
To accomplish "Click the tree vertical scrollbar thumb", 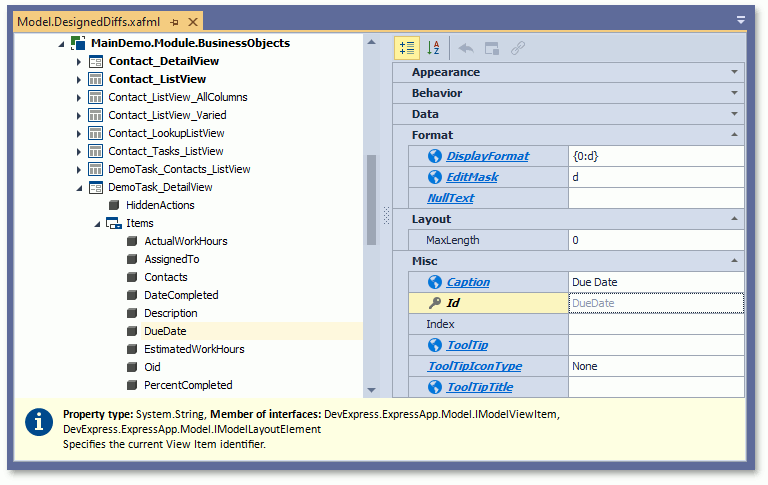I will click(371, 200).
